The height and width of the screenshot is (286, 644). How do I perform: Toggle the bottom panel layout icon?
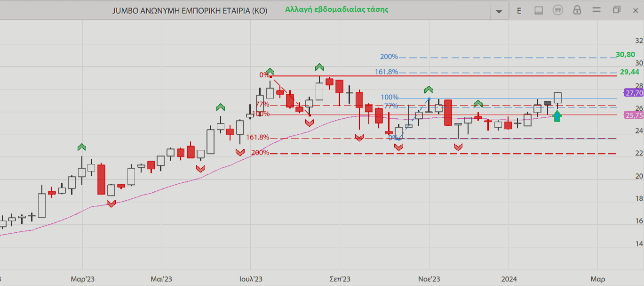pyautogui.click(x=539, y=10)
